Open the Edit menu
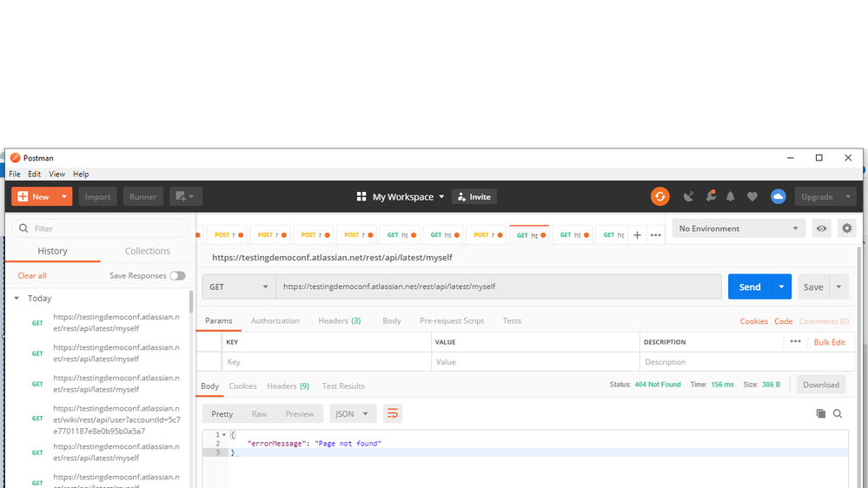The width and height of the screenshot is (868, 488). pos(35,174)
